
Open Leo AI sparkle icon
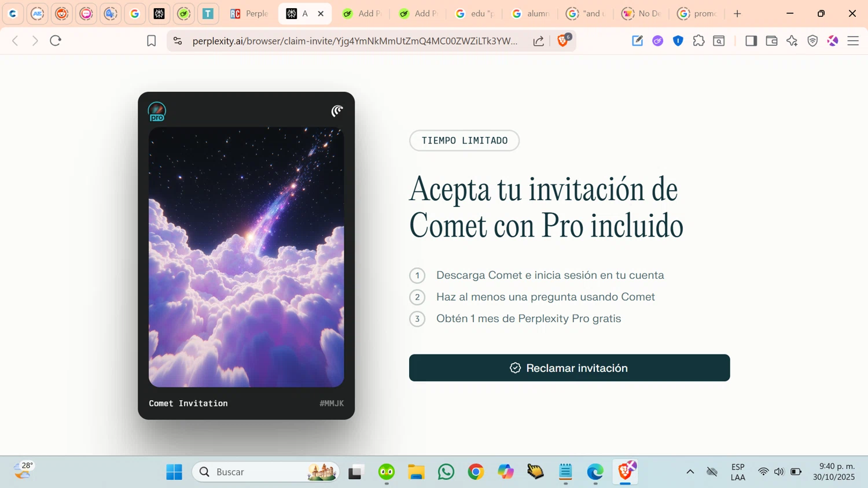coord(792,40)
